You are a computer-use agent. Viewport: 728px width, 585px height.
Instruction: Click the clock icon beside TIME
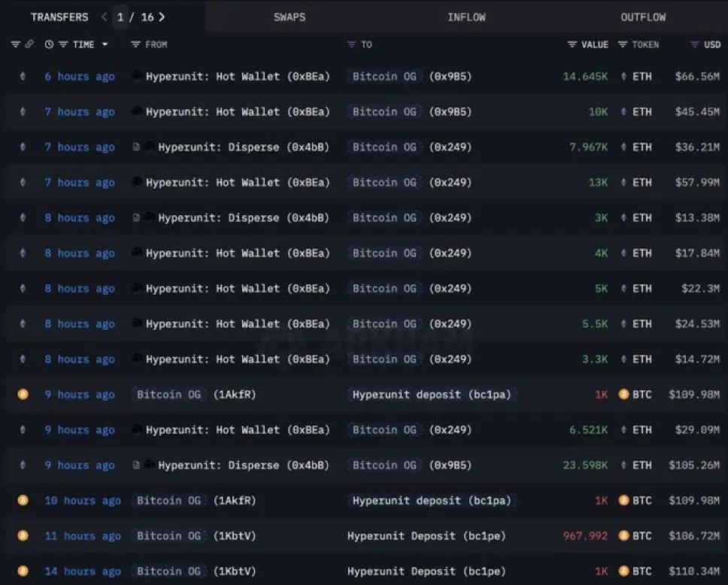click(x=49, y=44)
